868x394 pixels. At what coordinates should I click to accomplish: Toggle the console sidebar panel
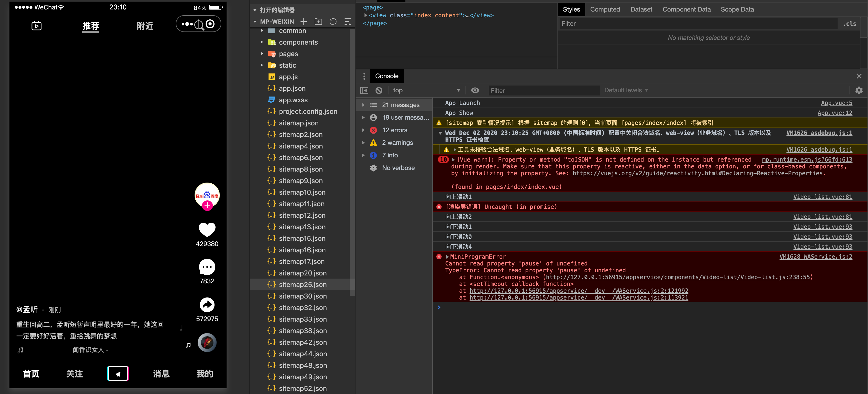coord(364,90)
